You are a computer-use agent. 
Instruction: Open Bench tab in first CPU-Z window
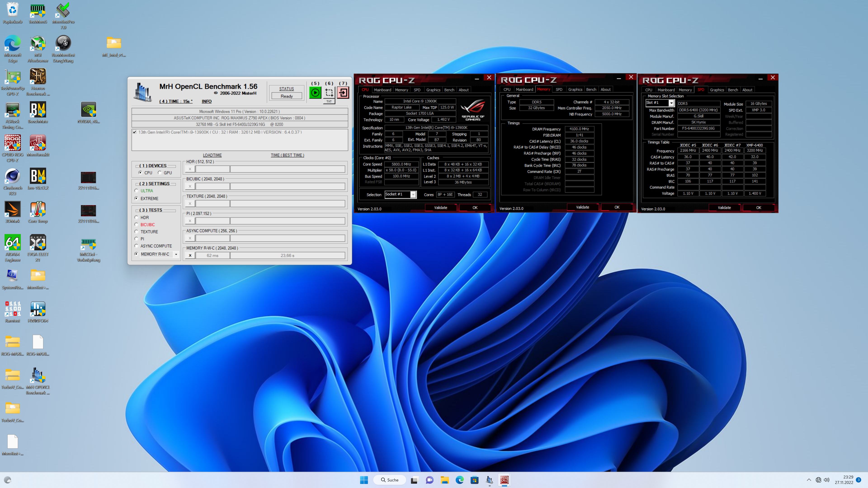449,90
